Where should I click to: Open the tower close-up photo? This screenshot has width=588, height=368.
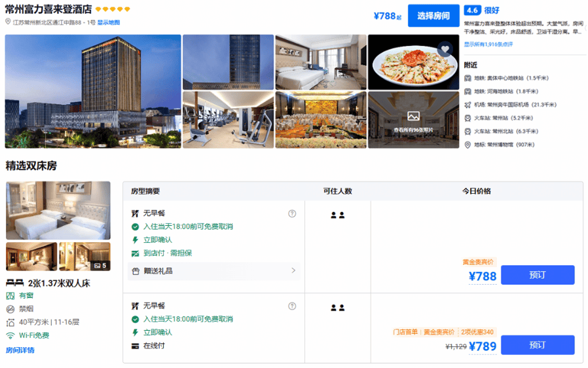click(x=229, y=62)
